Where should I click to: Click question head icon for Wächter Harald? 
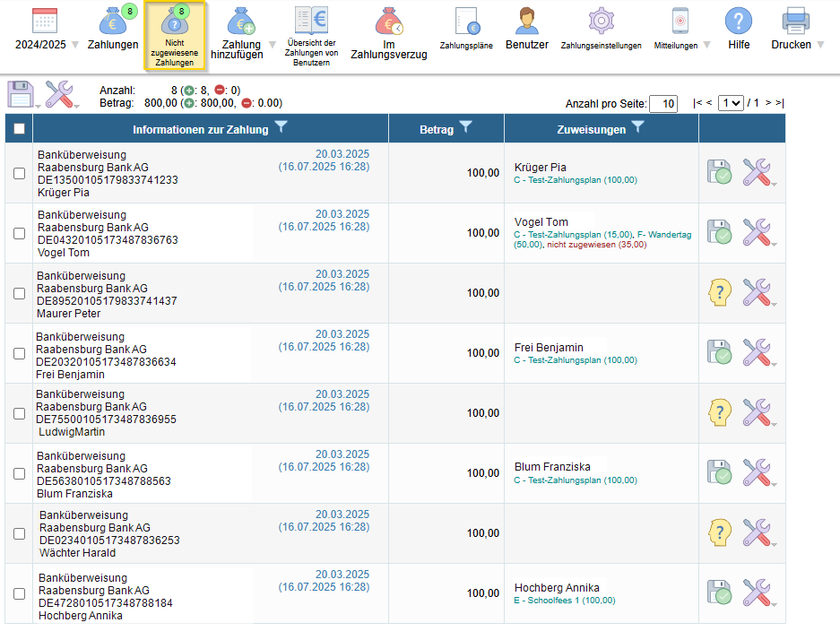tap(720, 532)
